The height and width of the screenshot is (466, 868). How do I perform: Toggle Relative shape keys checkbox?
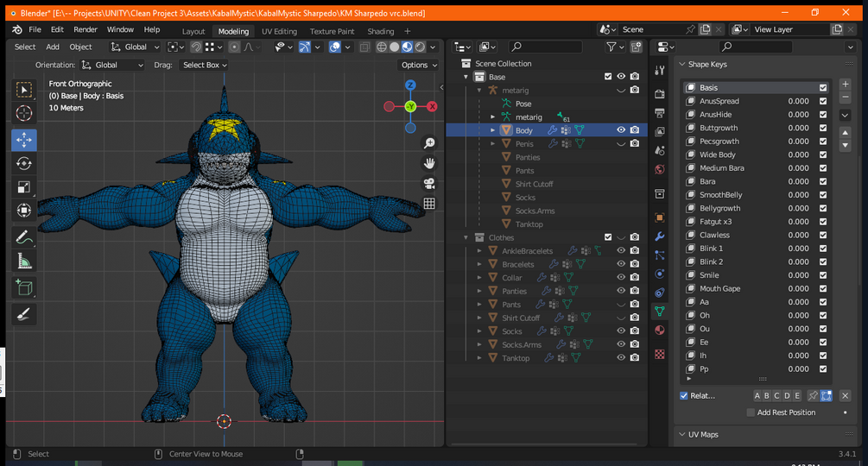[x=684, y=396]
